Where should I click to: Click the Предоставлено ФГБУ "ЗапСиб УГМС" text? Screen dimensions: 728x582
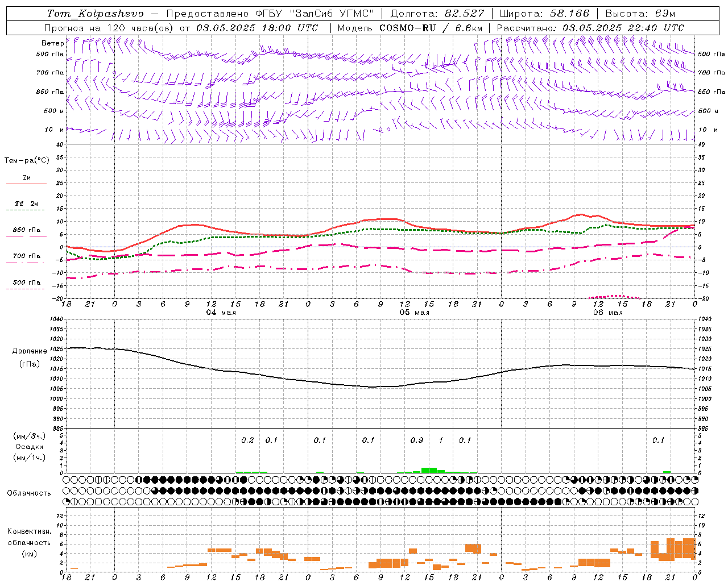pyautogui.click(x=270, y=14)
